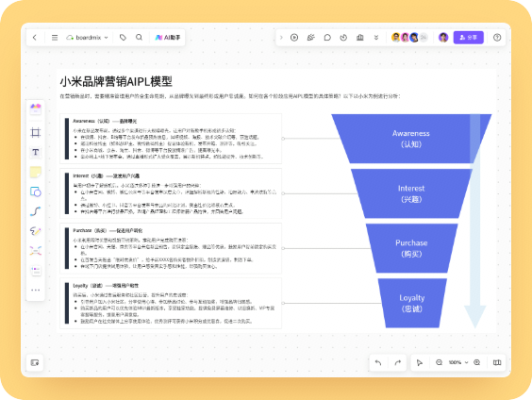The height and width of the screenshot is (400, 532).
Task: Go back using the left arrow
Action: click(35, 38)
